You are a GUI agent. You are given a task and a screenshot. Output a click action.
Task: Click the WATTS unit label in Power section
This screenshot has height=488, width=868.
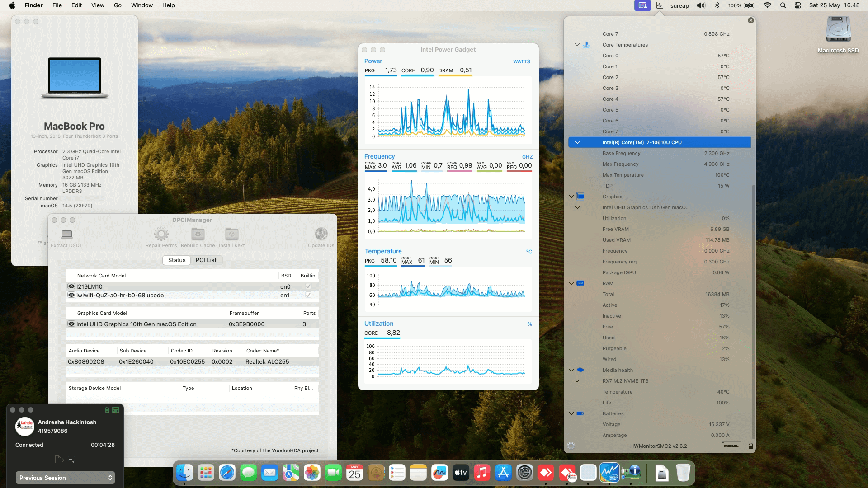click(521, 61)
